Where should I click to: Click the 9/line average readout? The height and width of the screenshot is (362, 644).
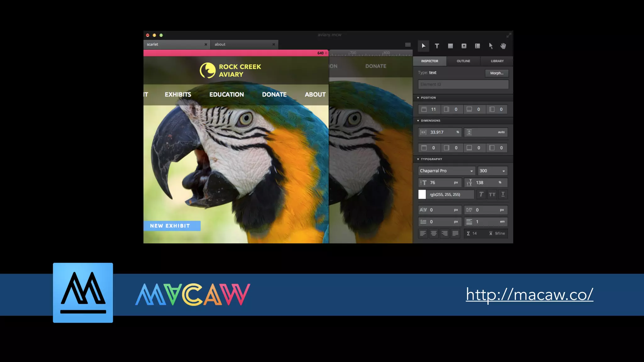coord(497,233)
